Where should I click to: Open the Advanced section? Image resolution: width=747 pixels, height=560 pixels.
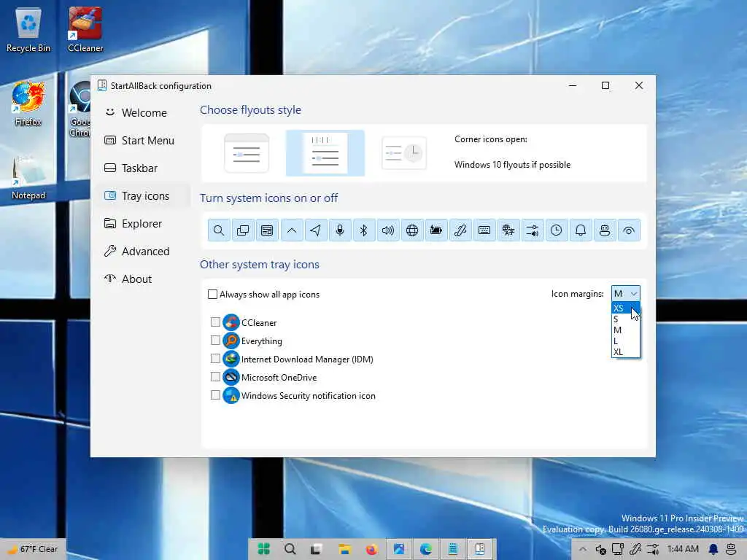click(142, 251)
